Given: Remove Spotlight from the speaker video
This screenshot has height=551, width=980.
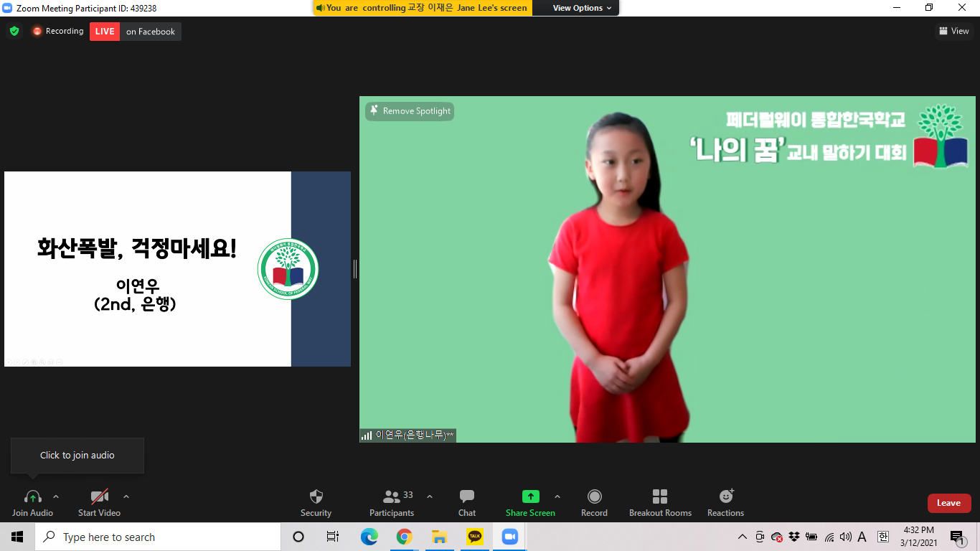Looking at the screenshot, I should click(x=410, y=111).
